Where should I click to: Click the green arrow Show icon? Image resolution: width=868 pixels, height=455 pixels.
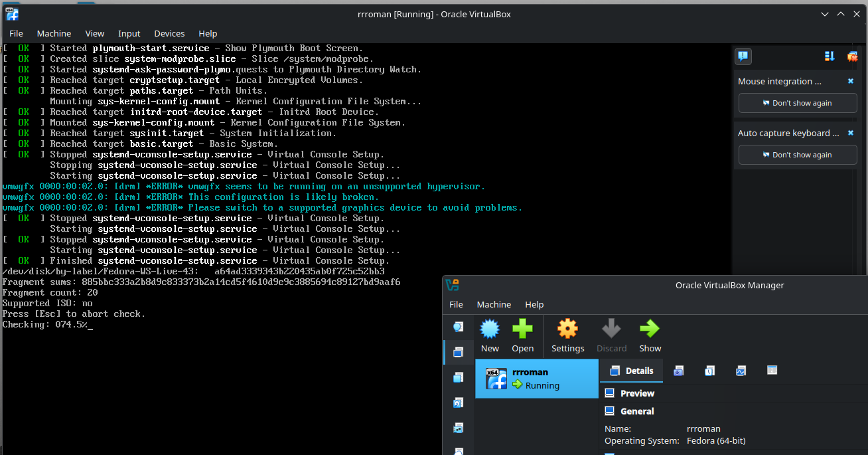pyautogui.click(x=650, y=335)
